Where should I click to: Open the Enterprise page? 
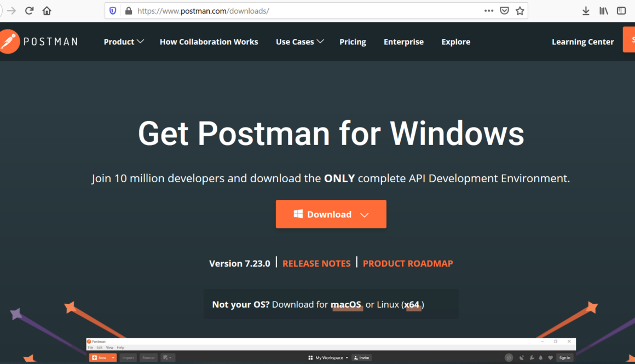(x=403, y=42)
